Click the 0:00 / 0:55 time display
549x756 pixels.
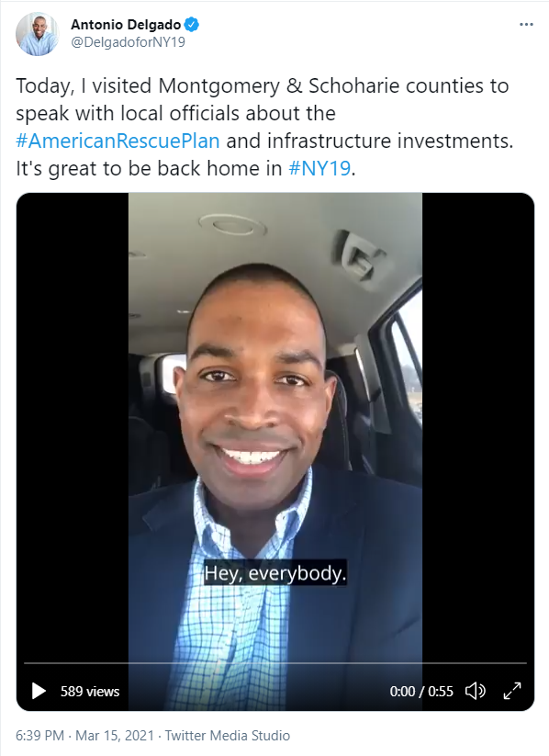click(x=421, y=692)
